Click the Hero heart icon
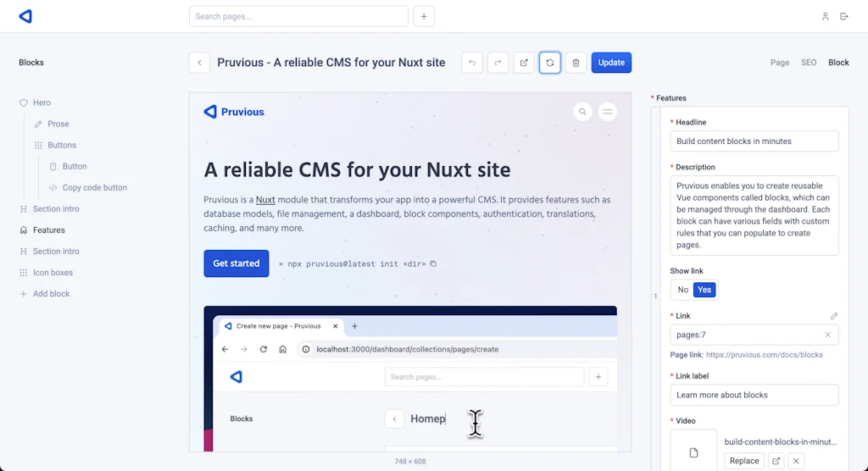The height and width of the screenshot is (471, 868). point(23,103)
